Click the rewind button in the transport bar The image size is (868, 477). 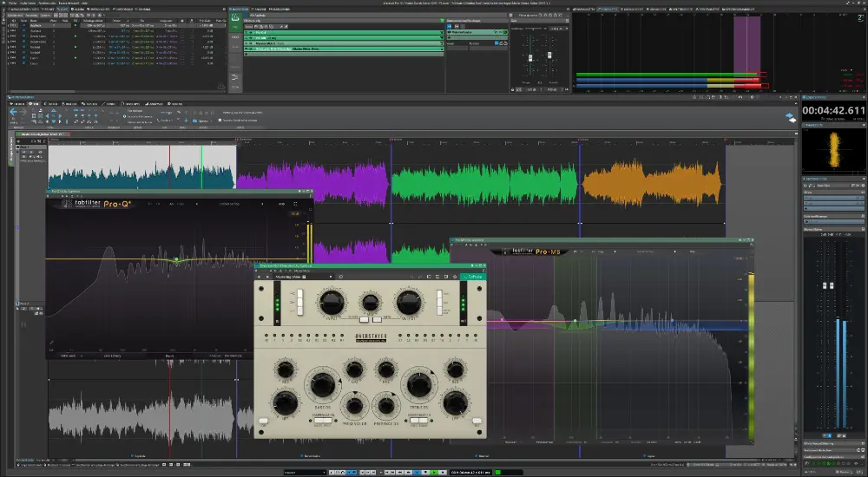[x=399, y=473]
